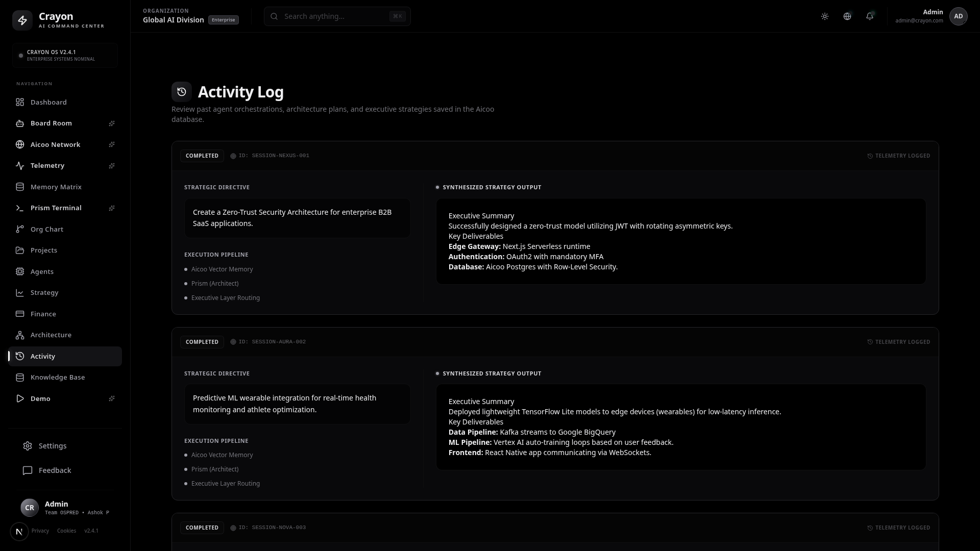Image resolution: width=980 pixels, height=551 pixels.
Task: Click the round N logo button
Action: coord(19,532)
